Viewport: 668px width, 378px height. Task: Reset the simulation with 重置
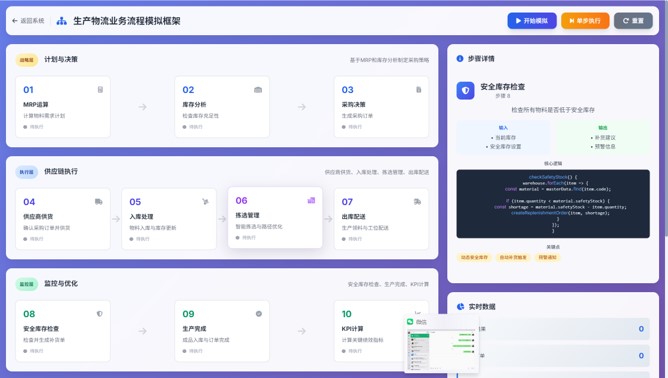point(633,20)
